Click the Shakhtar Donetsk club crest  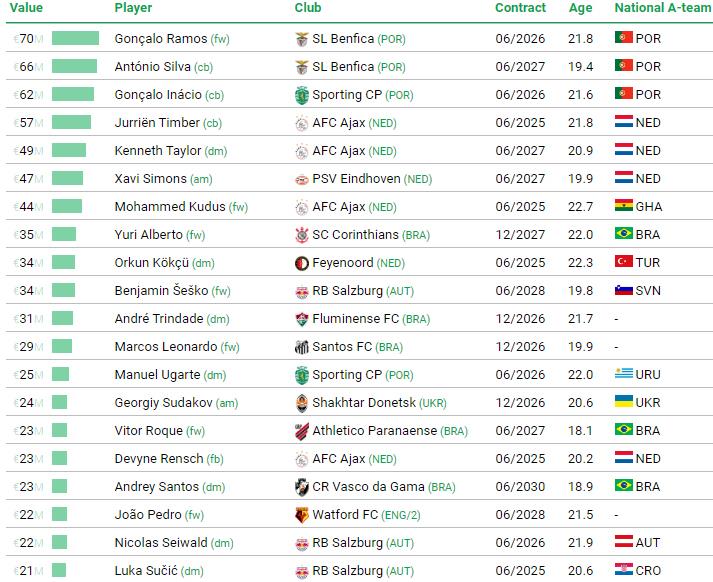(x=302, y=403)
